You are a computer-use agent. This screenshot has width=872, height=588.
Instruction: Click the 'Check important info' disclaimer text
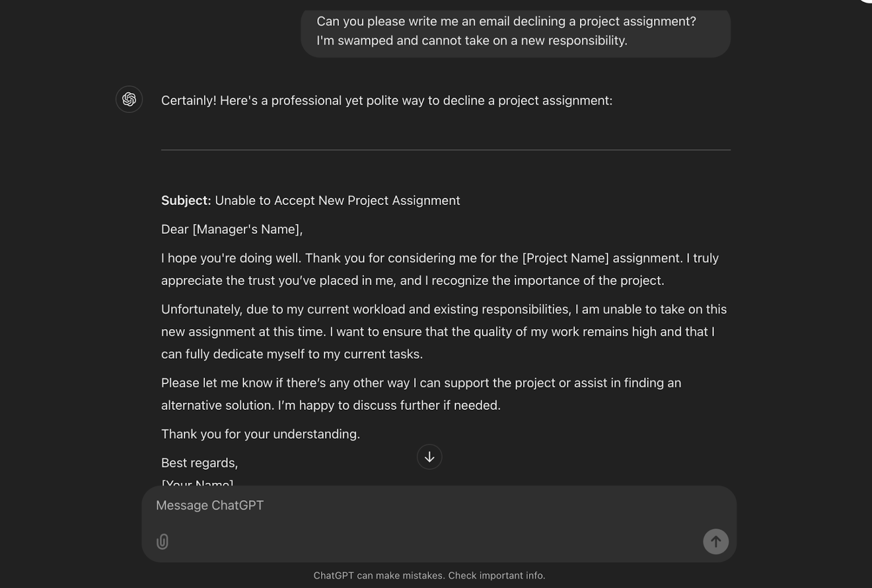[x=495, y=575]
